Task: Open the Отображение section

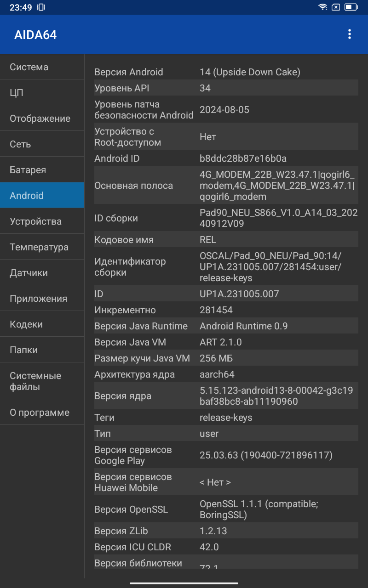Action: click(42, 119)
